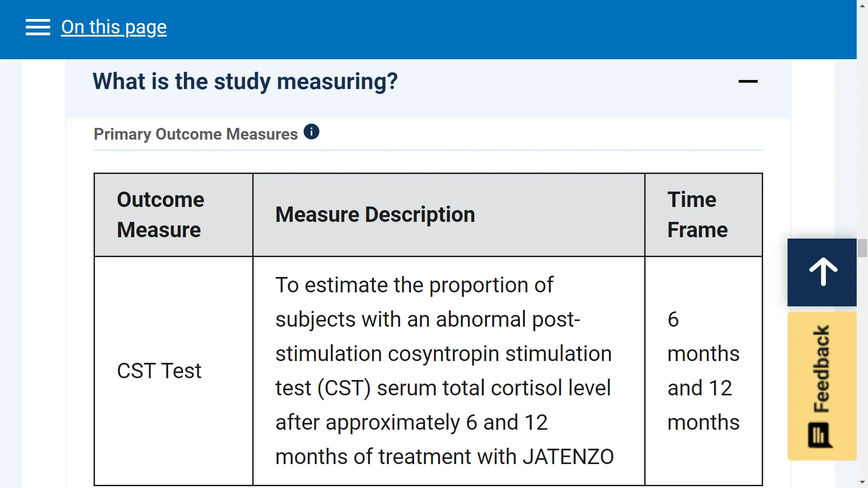Image resolution: width=868 pixels, height=488 pixels.
Task: Click the vertical scrollbar thumb
Action: point(862,248)
